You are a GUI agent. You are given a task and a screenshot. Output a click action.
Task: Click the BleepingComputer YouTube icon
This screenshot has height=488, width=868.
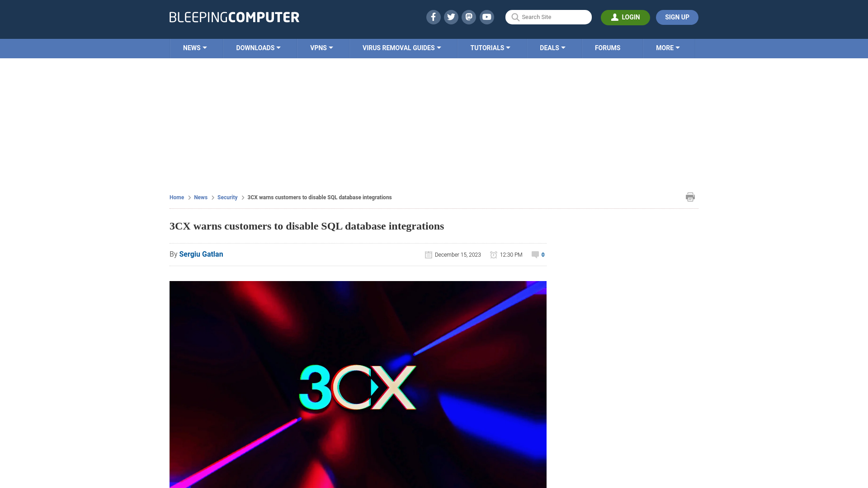[x=487, y=17]
